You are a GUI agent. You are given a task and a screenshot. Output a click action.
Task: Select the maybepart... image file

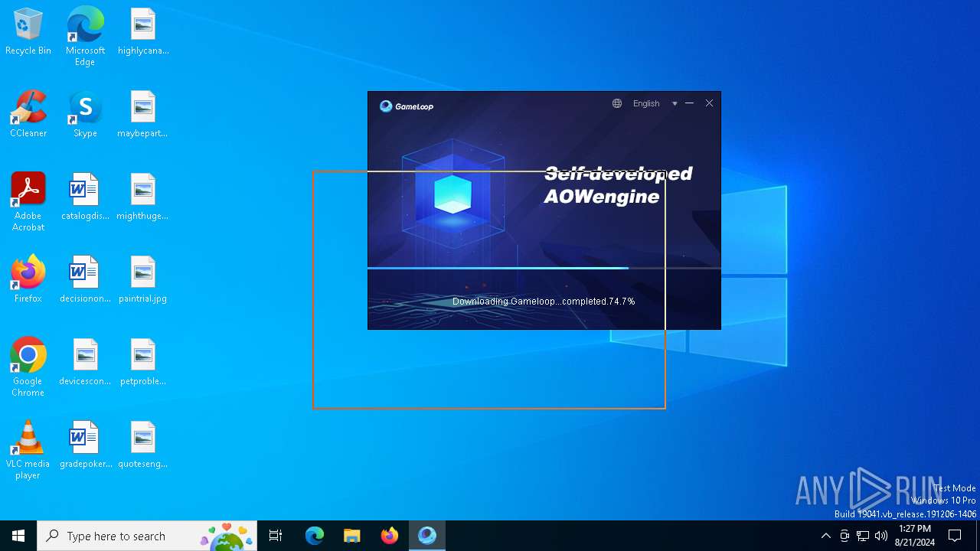[143, 115]
